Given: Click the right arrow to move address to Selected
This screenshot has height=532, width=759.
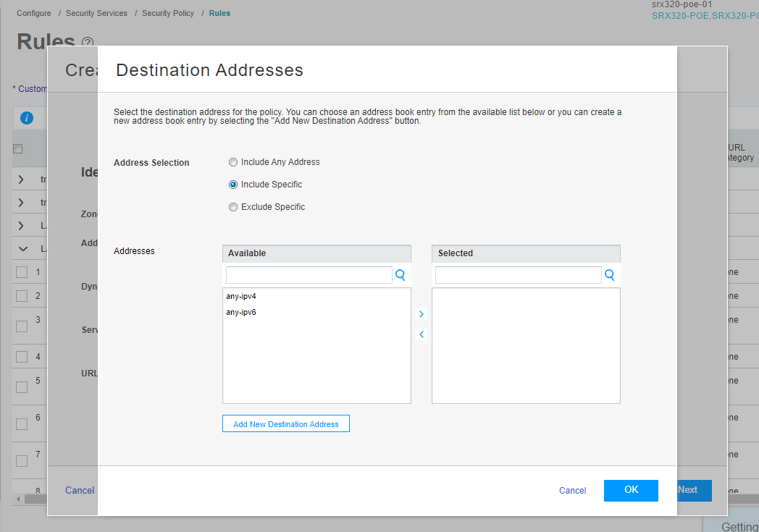Looking at the screenshot, I should coord(421,314).
